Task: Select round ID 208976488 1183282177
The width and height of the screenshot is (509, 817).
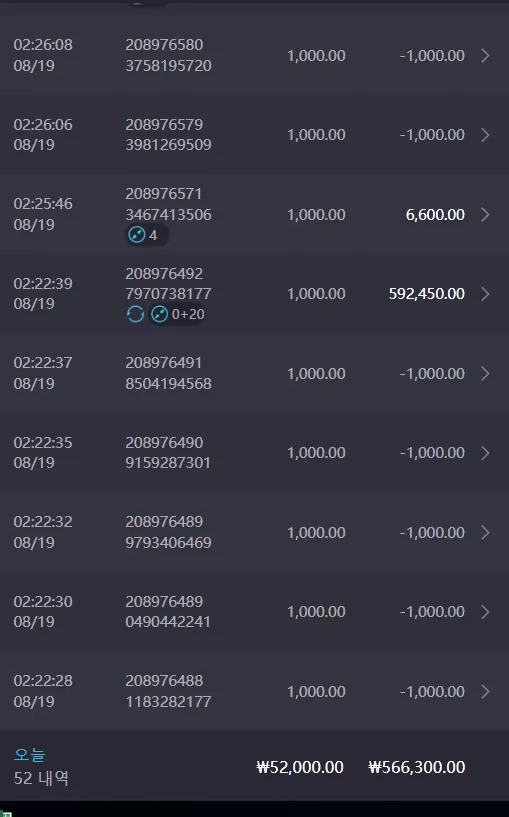Action: click(168, 691)
